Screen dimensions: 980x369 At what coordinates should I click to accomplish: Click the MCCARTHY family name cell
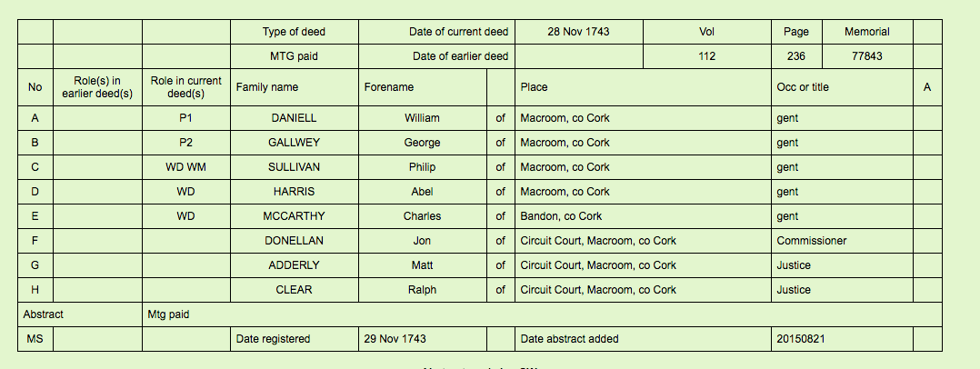pyautogui.click(x=294, y=216)
